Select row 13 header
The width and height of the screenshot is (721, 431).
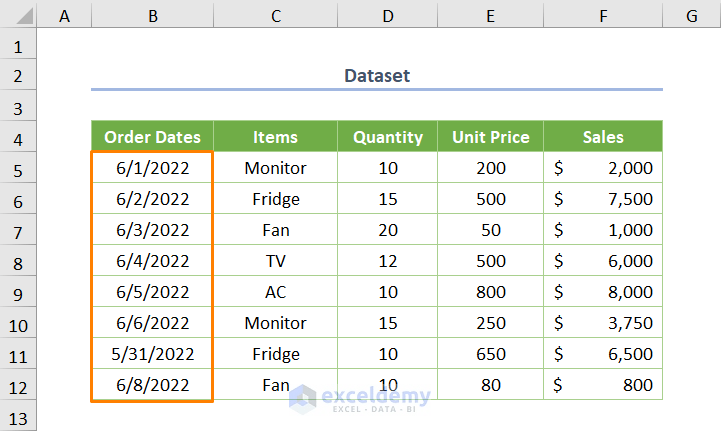pyautogui.click(x=18, y=415)
